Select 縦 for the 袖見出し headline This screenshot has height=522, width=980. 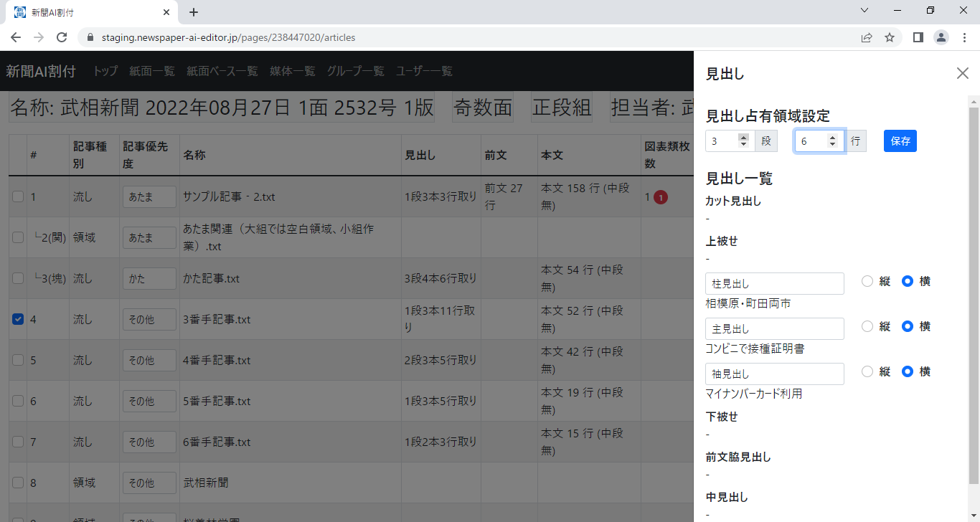pos(867,371)
